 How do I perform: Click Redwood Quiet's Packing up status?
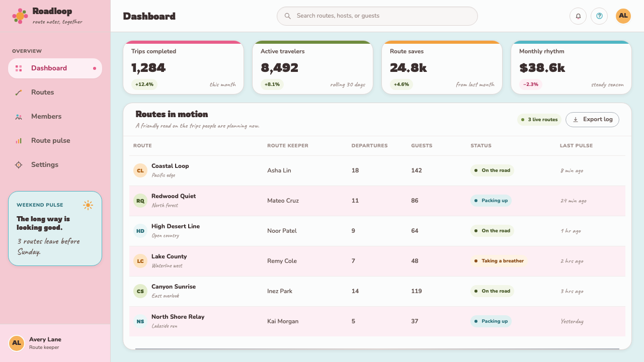coord(491,201)
